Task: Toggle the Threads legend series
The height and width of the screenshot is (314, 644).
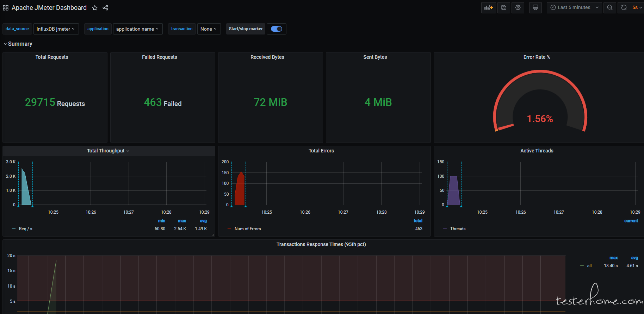Action: click(x=458, y=229)
